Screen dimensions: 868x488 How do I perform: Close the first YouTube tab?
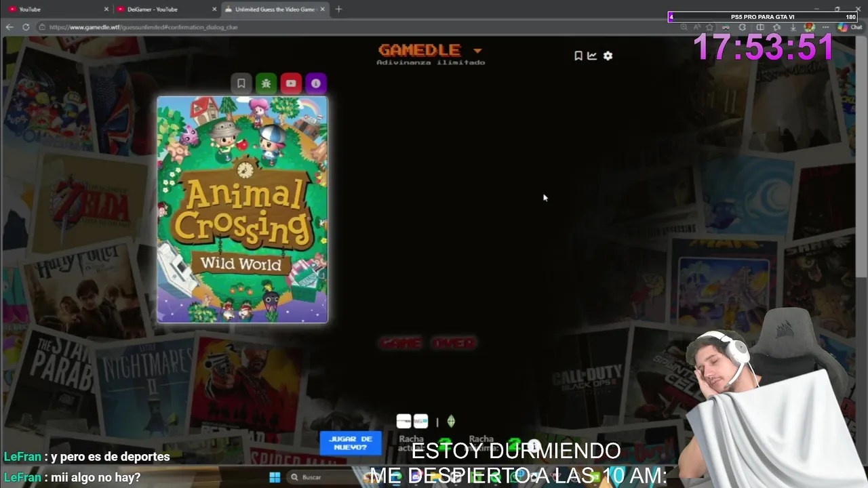[x=106, y=9]
